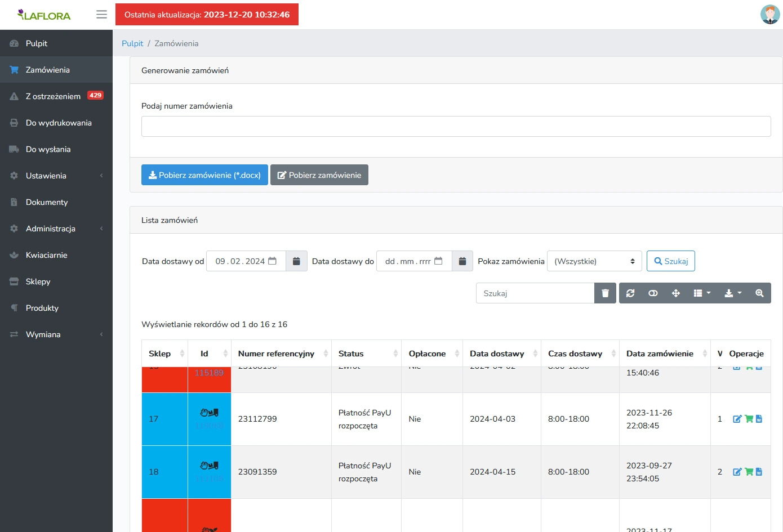Focus the Podaj numer zamówienia input field
The height and width of the screenshot is (532, 783).
[x=456, y=127]
